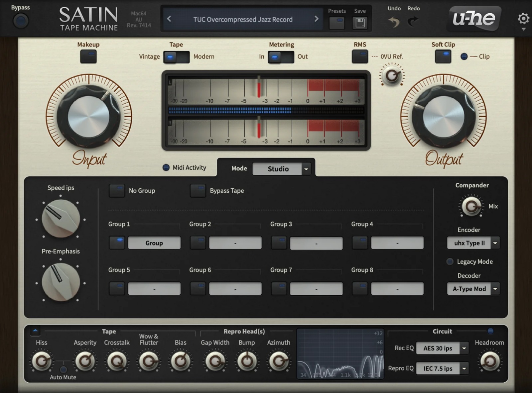This screenshot has height=393, width=532.
Task: Save the current preset with the disk icon
Action: [360, 22]
